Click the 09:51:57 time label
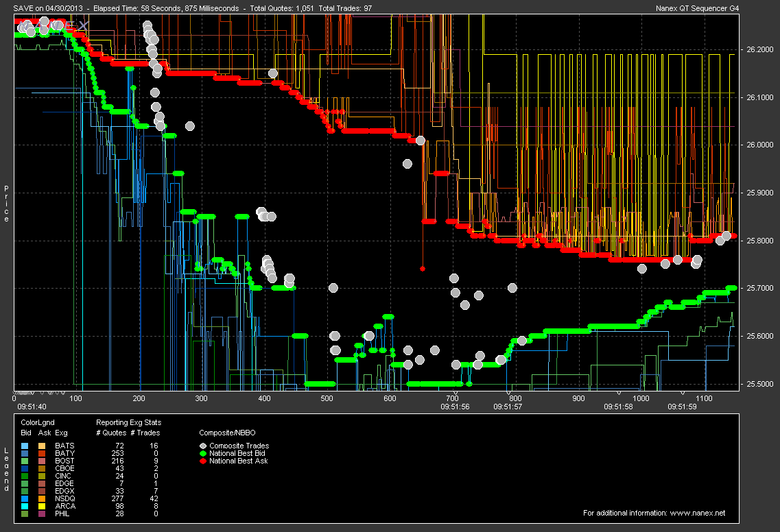Screen dimensions: 780x532 [x=508, y=407]
